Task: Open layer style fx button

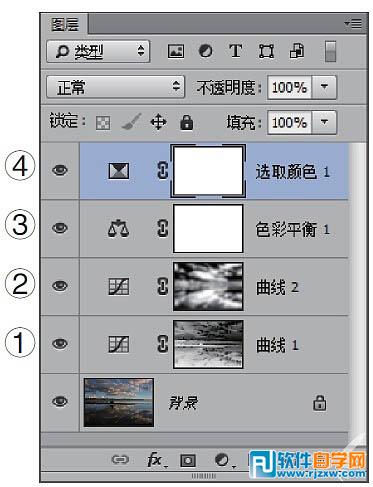Action: pos(157,460)
